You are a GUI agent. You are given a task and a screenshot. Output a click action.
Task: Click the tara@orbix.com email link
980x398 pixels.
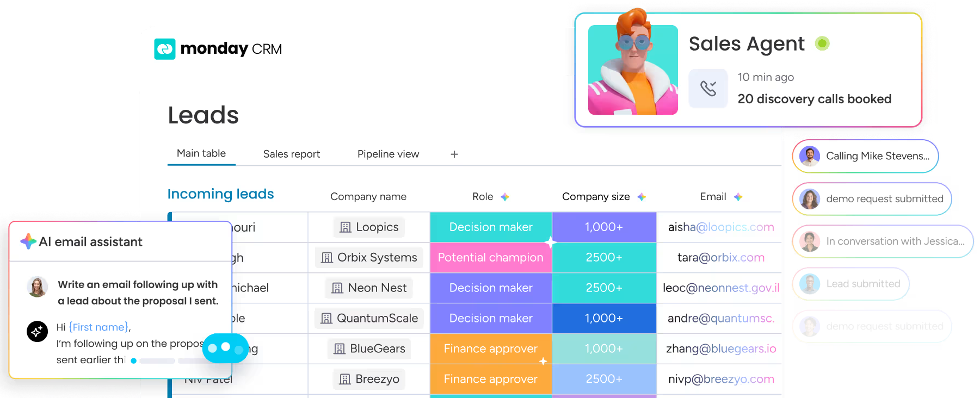721,258
